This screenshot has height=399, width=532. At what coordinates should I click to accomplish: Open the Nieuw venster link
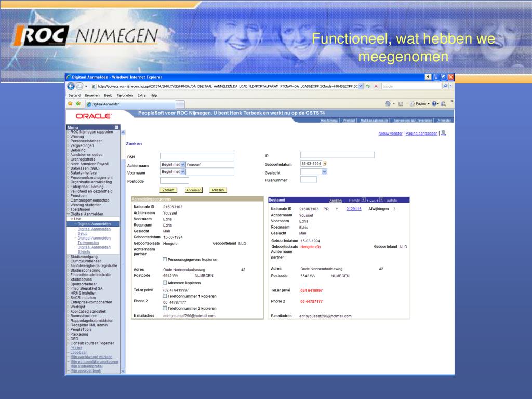(x=390, y=134)
